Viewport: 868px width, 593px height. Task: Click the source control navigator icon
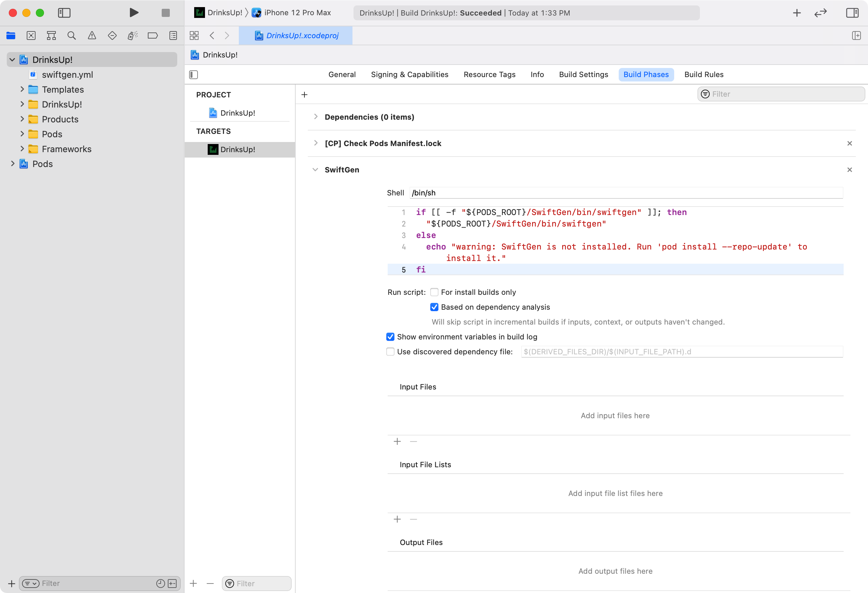31,35
